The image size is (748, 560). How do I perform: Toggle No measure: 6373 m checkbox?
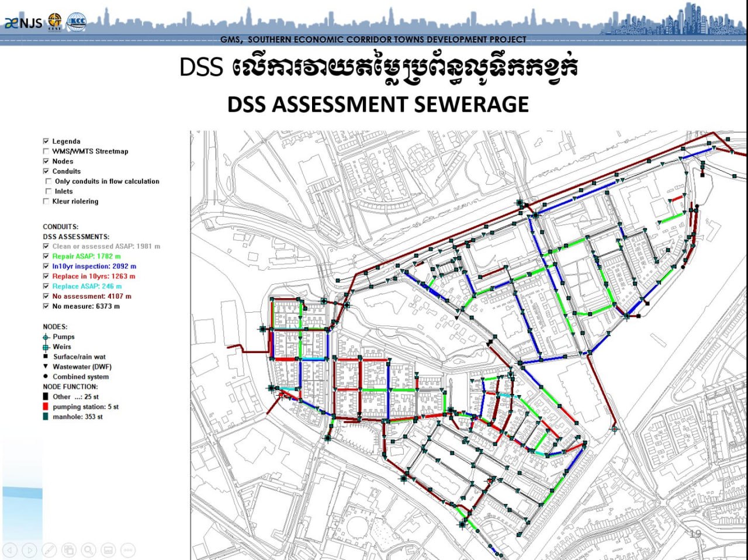(x=46, y=306)
